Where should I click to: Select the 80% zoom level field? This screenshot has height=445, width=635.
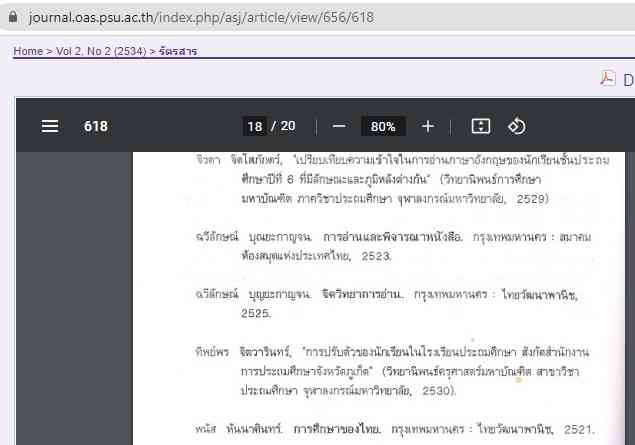[x=383, y=126]
